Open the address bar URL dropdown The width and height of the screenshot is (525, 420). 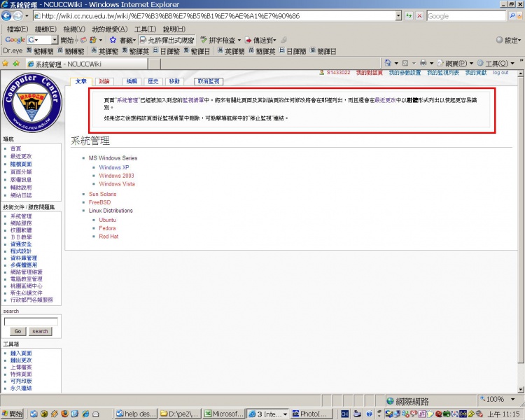(398, 15)
